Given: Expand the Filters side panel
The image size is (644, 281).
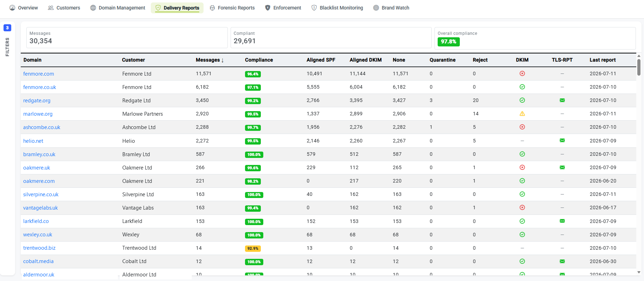Looking at the screenshot, I should [7, 47].
